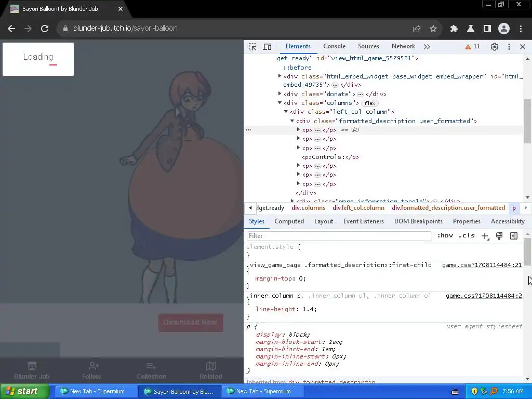532x399 pixels.
Task: Switch to the Elements tab
Action: (x=298, y=46)
